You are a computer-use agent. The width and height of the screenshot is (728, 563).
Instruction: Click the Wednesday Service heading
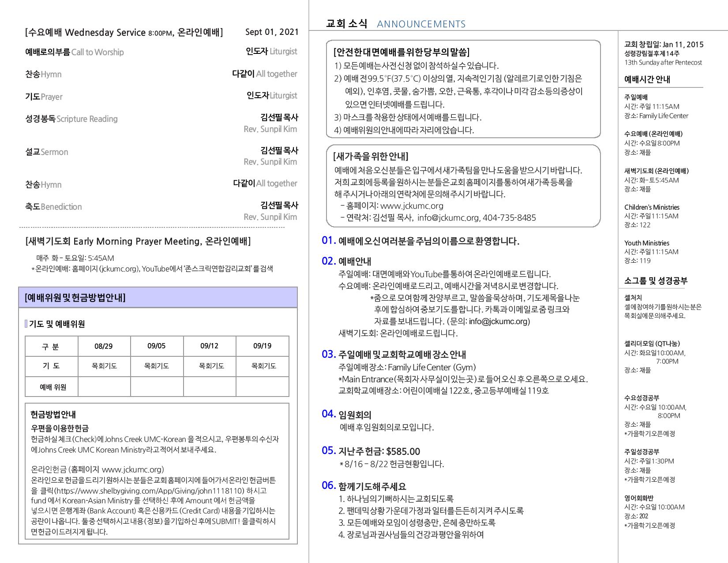(124, 32)
